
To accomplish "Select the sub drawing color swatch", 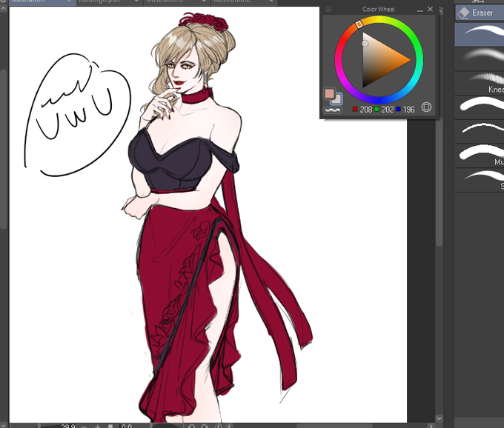I will pos(337,99).
